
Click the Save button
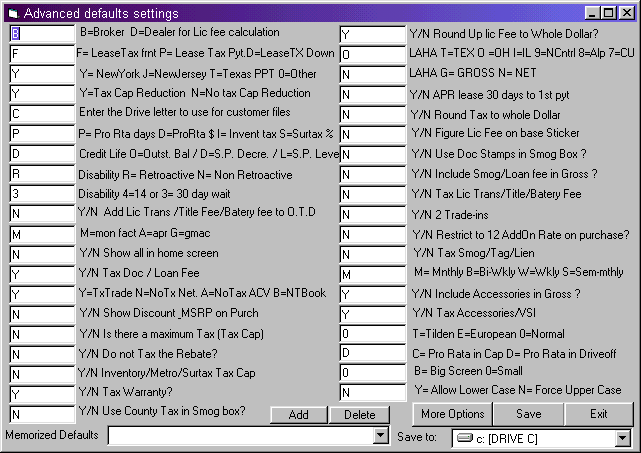529,414
